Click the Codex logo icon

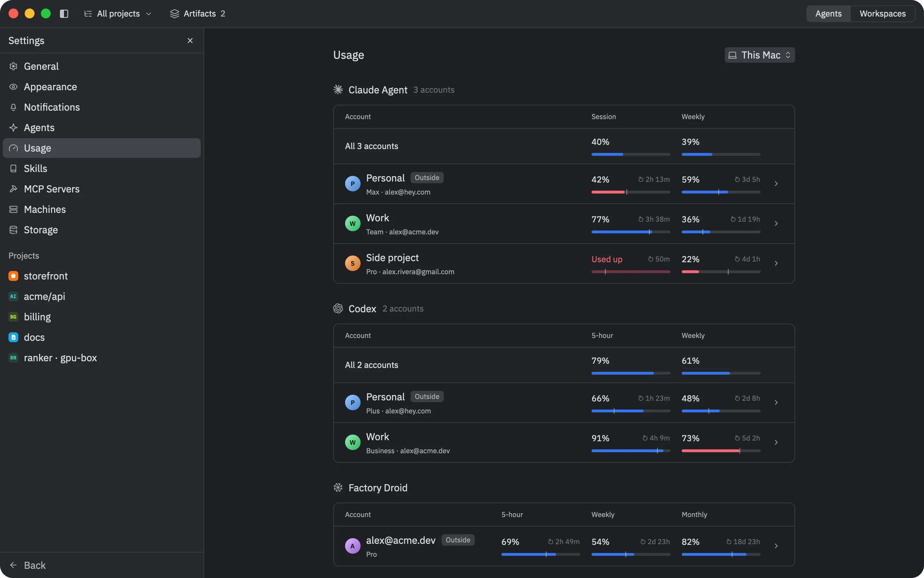click(338, 308)
